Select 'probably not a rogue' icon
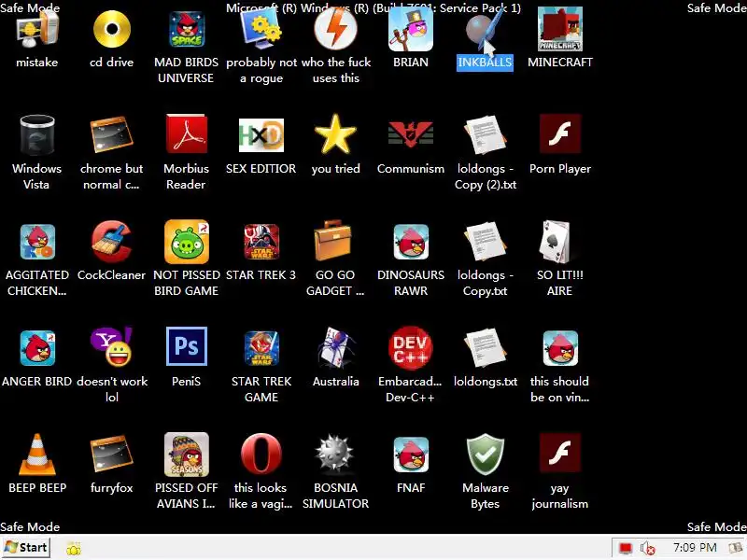The height and width of the screenshot is (560, 747). point(261,30)
